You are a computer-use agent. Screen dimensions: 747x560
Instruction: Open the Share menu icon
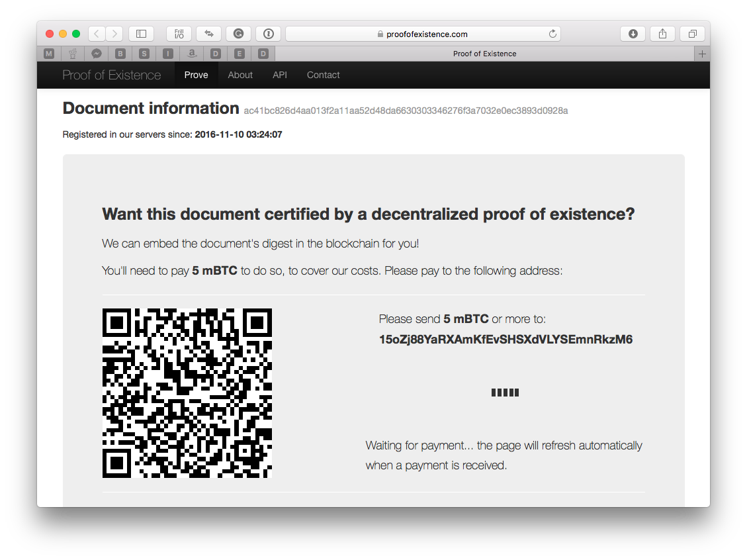[x=662, y=33]
